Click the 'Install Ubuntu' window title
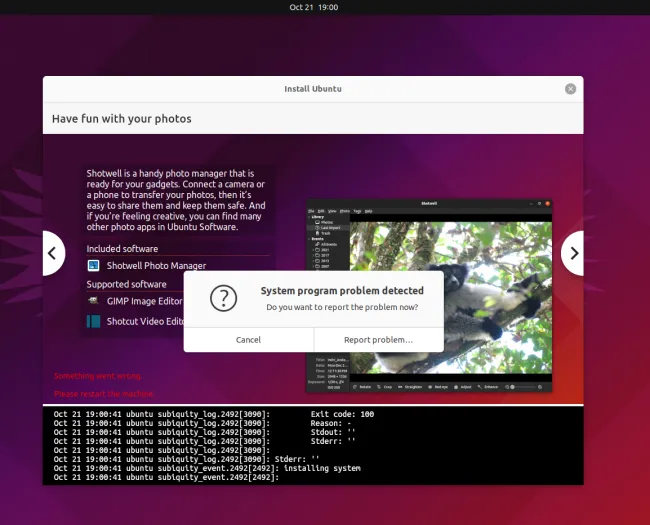Screen dimensions: 650x525 pyautogui.click(x=313, y=89)
